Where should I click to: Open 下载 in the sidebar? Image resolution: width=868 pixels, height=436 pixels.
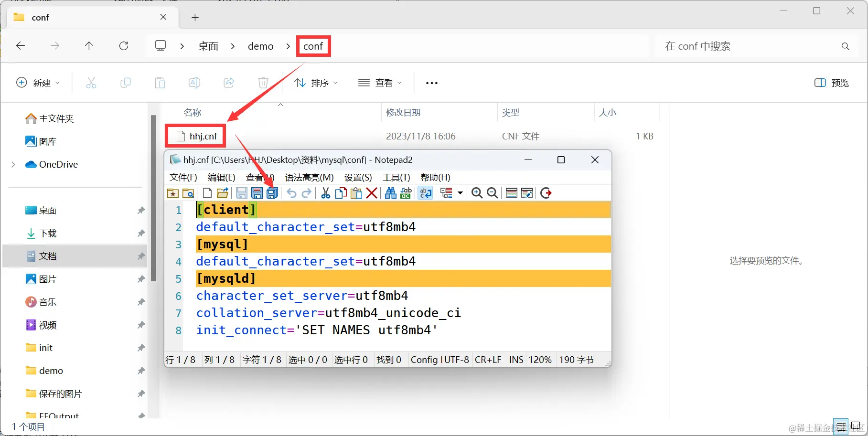pos(41,233)
